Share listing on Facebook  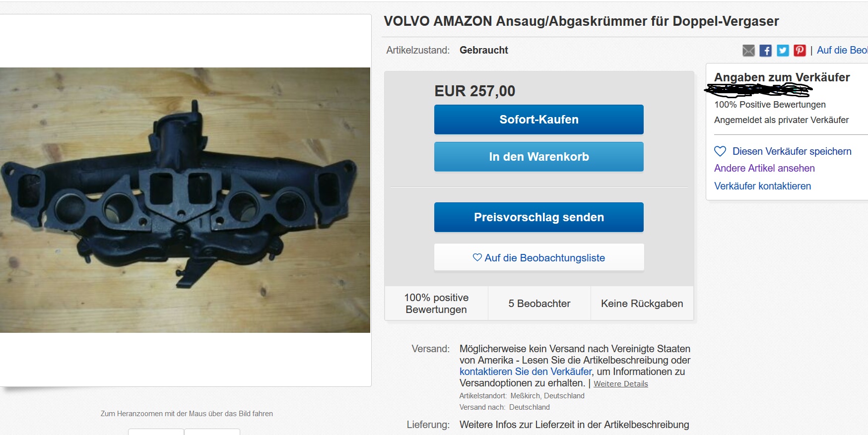[x=766, y=51]
